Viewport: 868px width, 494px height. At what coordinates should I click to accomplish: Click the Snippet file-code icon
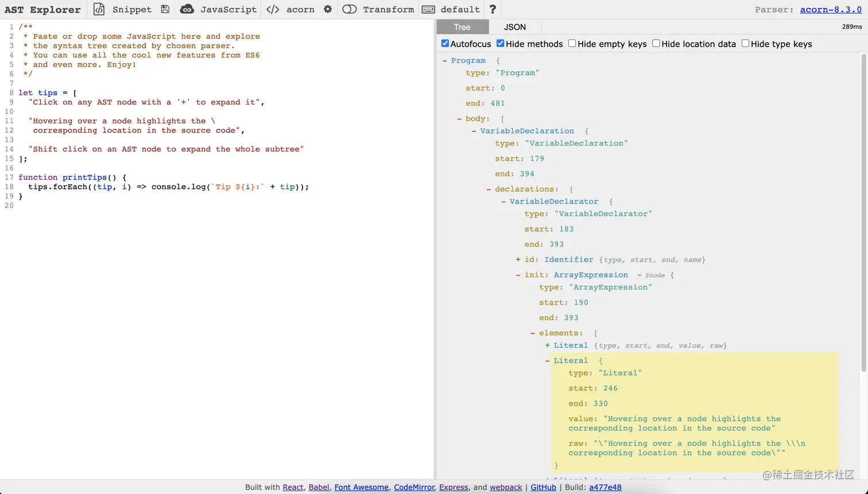coord(99,9)
